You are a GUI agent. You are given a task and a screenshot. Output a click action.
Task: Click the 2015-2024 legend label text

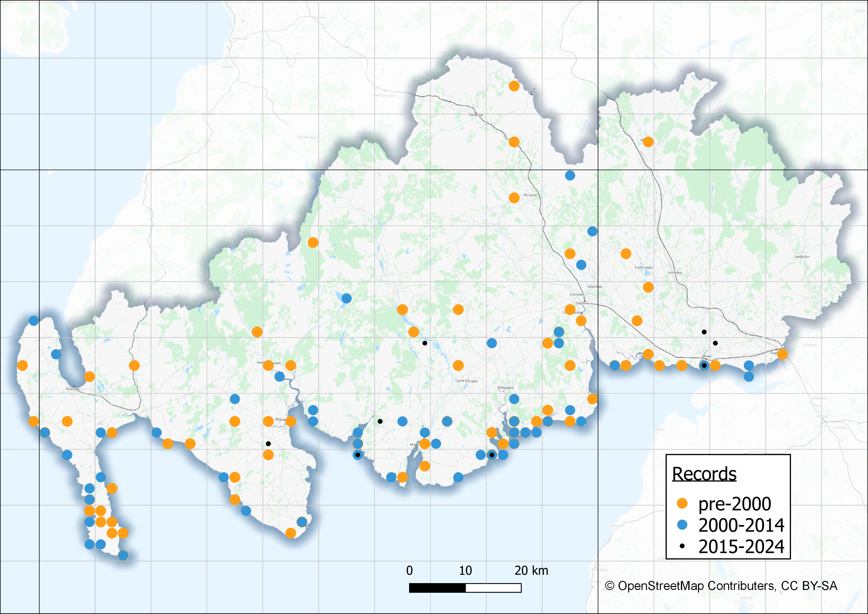[x=741, y=546]
